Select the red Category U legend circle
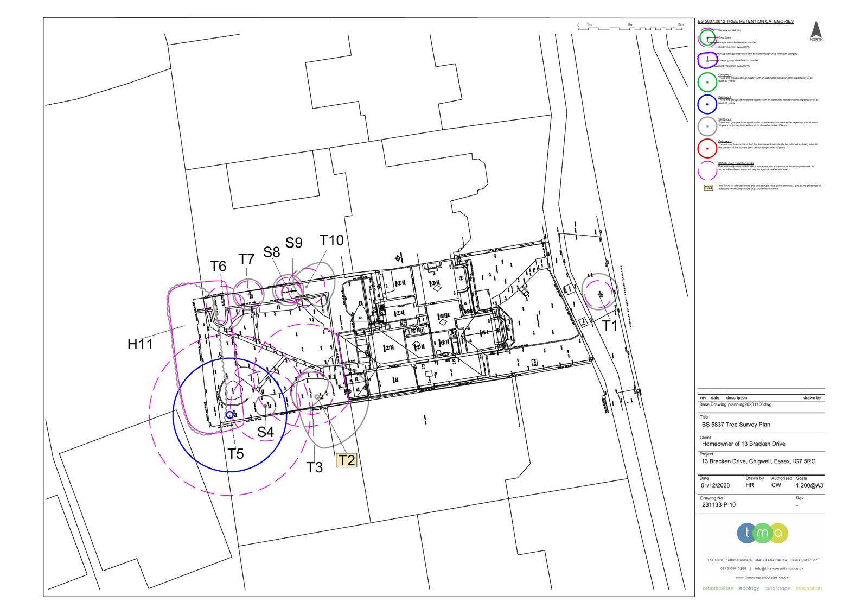 (707, 148)
